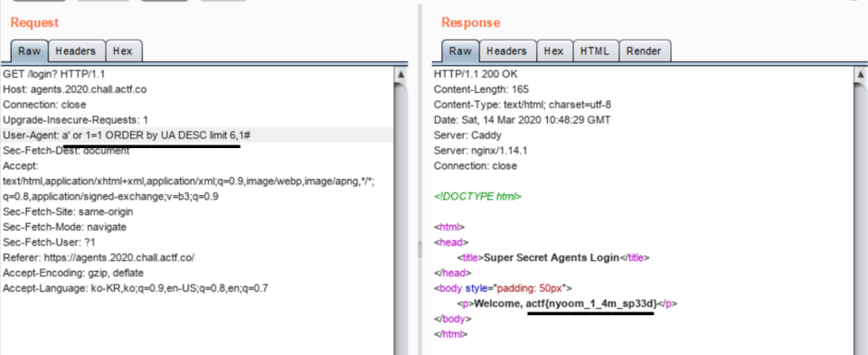868x355 pixels.
Task: Click the Server: nginx/1.14.1 line
Action: tap(481, 151)
